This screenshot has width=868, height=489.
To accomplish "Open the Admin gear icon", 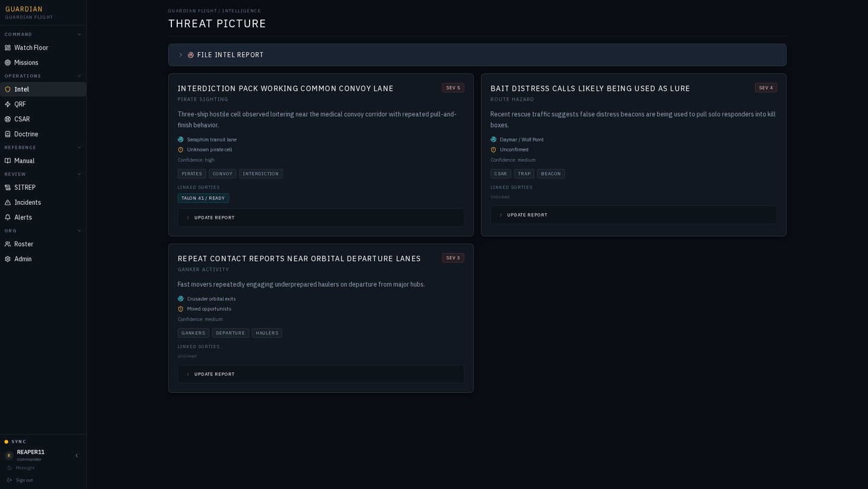I will click(x=8, y=259).
